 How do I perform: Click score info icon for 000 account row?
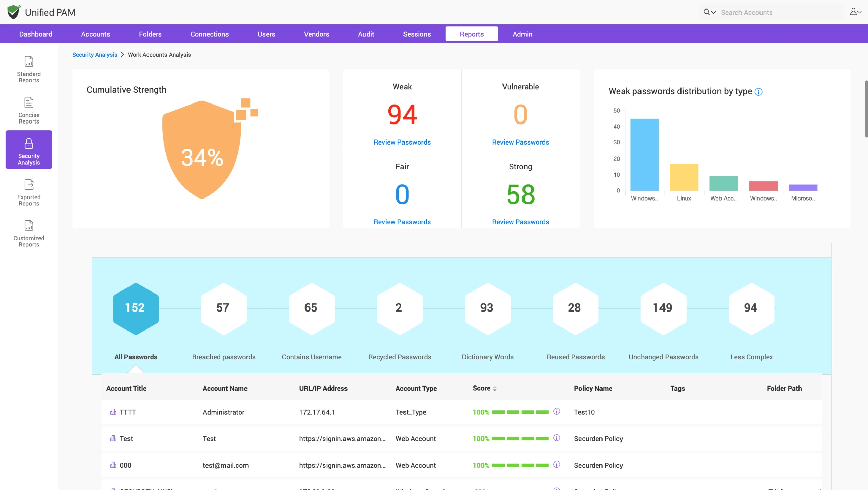(557, 465)
